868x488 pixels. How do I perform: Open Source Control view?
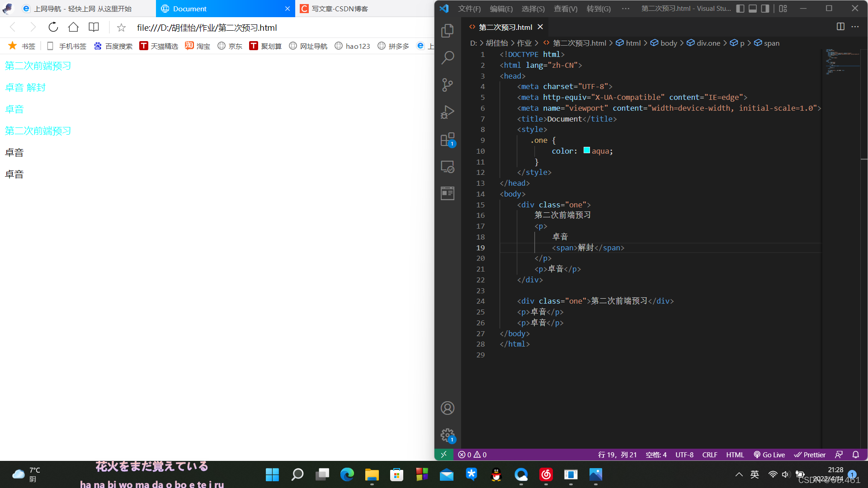tap(447, 85)
